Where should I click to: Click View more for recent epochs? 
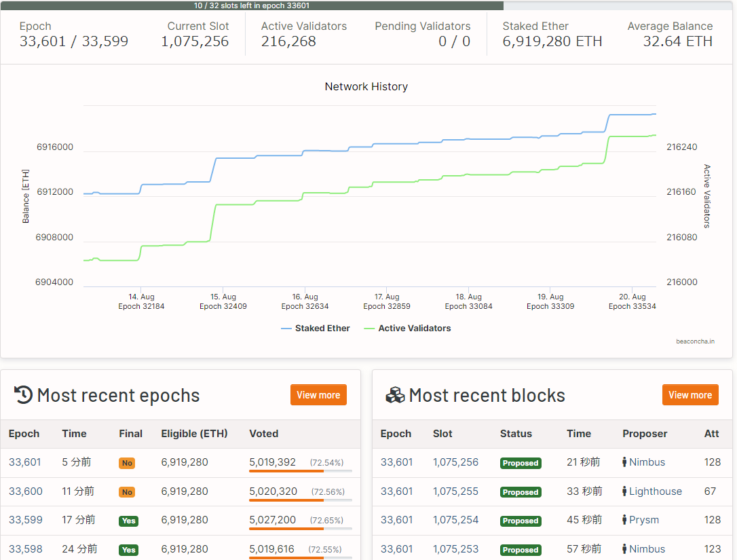(x=318, y=395)
